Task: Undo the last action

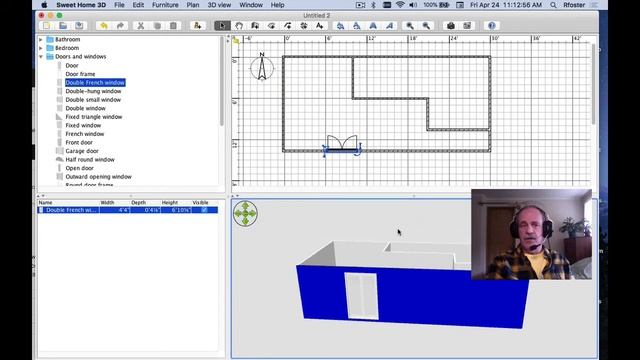Action: 104,26
